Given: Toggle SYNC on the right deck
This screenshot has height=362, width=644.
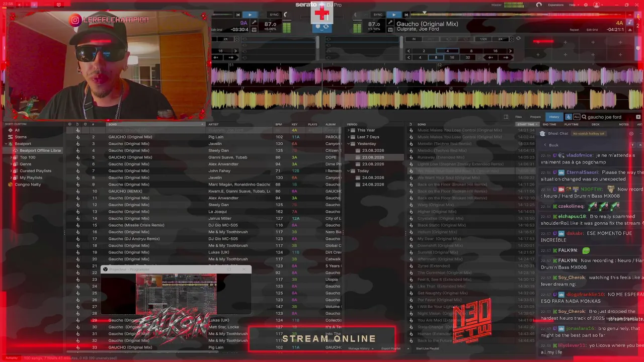Looking at the screenshot, I should (x=377, y=15).
